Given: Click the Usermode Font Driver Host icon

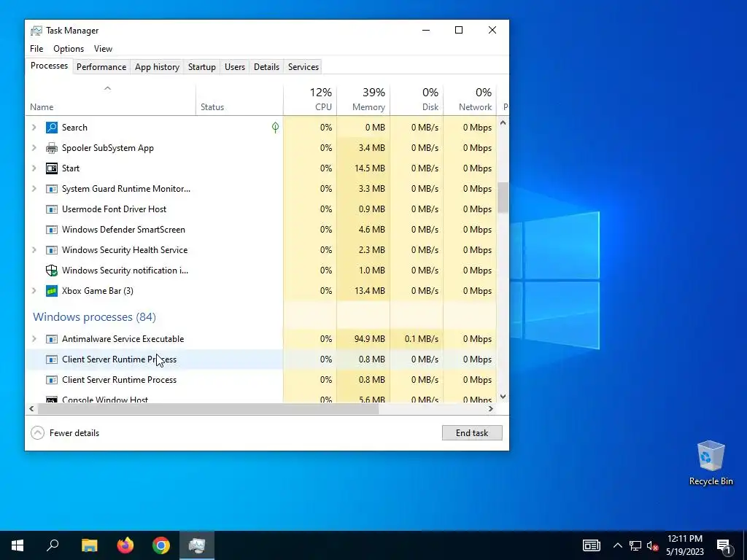Looking at the screenshot, I should [52, 209].
